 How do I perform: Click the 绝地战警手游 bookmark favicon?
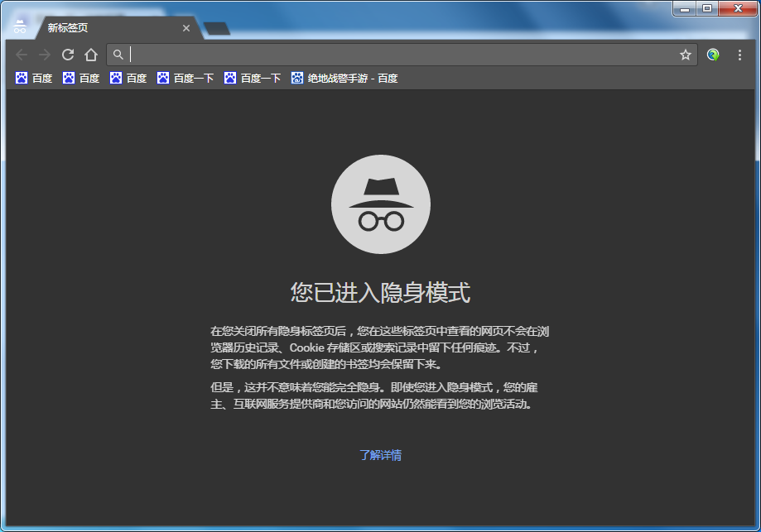tap(297, 78)
